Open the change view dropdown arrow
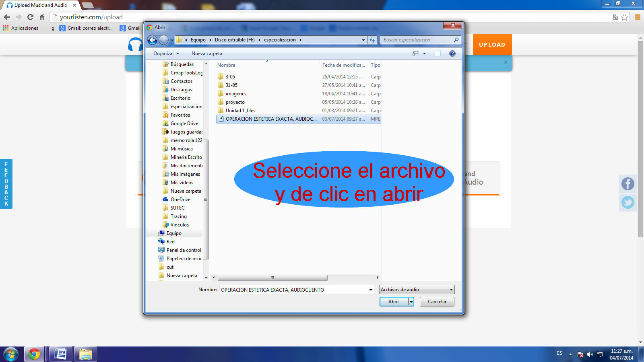Image resolution: width=644 pixels, height=362 pixels. tap(424, 53)
